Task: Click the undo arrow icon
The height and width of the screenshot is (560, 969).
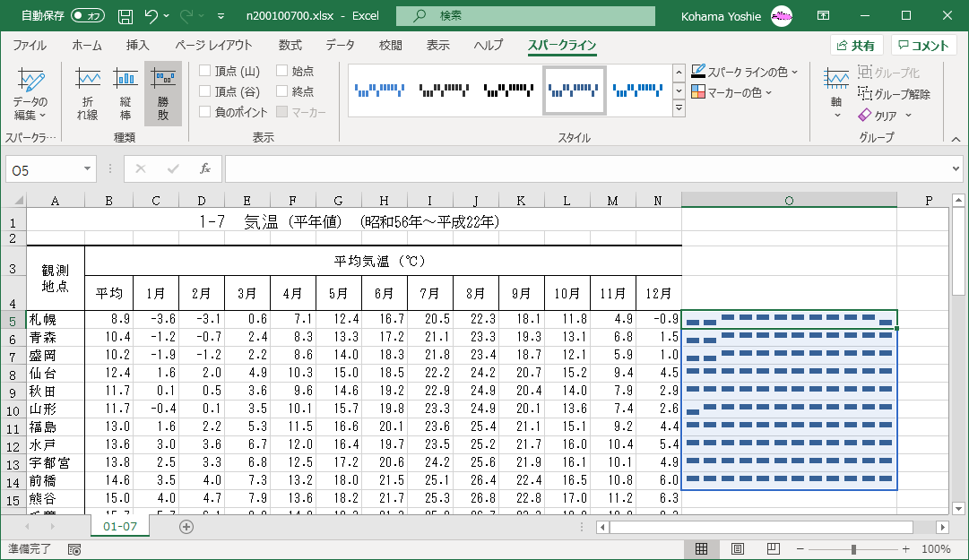Action: point(151,16)
